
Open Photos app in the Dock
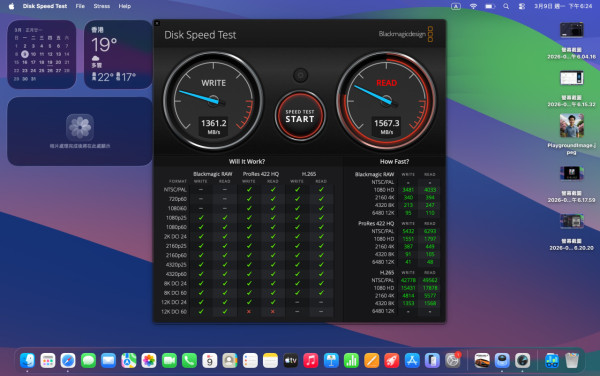coord(149,360)
